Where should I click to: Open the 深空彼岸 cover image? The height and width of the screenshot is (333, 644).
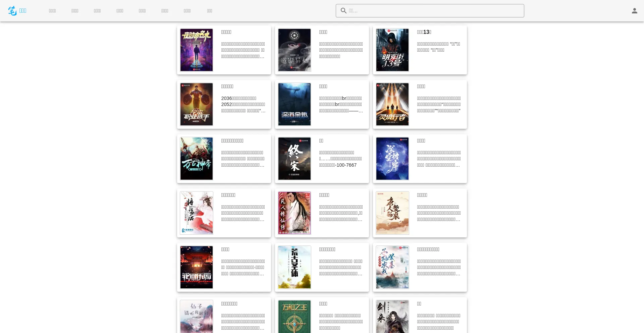click(392, 159)
